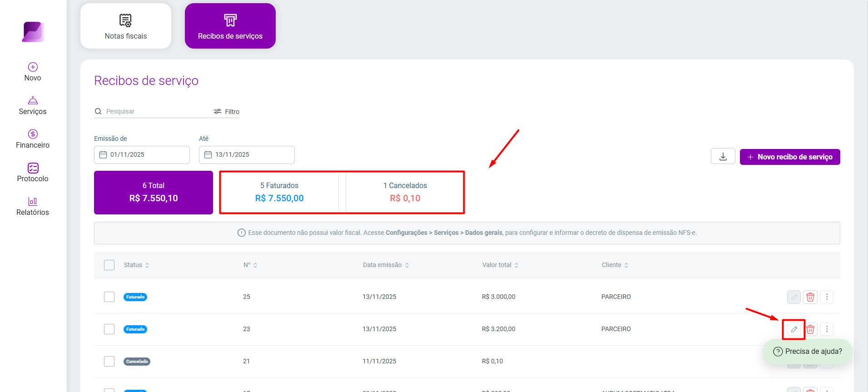The height and width of the screenshot is (392, 868).
Task: Open Relatórios chart icon
Action: coord(33,201)
